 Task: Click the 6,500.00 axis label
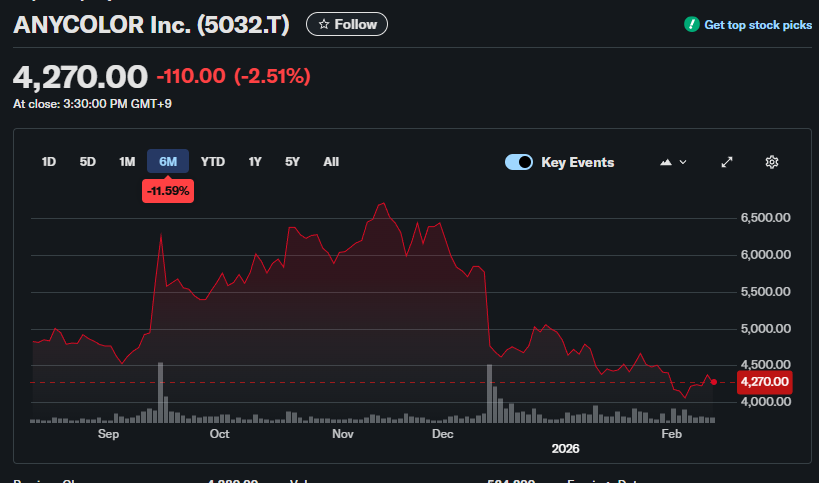(765, 218)
